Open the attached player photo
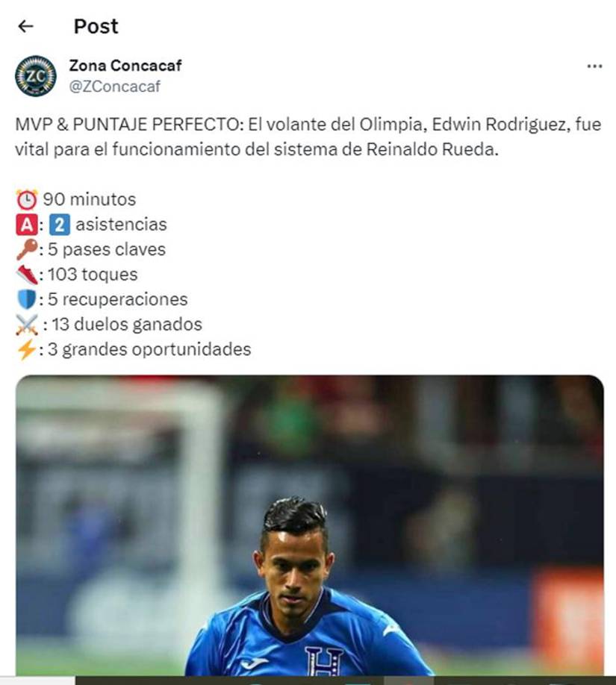 tap(310, 525)
